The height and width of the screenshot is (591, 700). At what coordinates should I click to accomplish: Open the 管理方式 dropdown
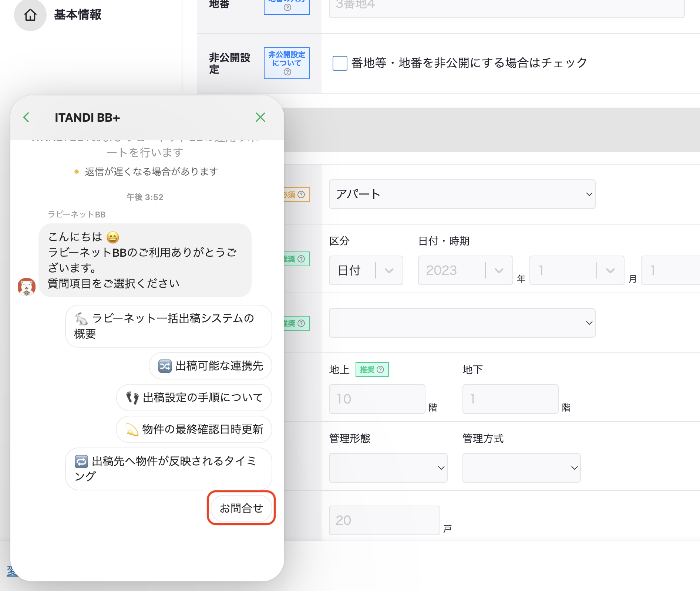click(x=521, y=468)
